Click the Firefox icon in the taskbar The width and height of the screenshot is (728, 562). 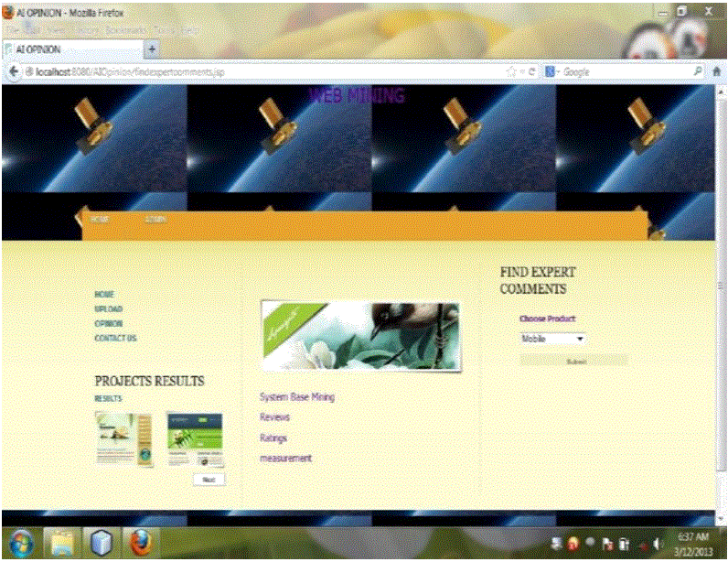coord(141,543)
